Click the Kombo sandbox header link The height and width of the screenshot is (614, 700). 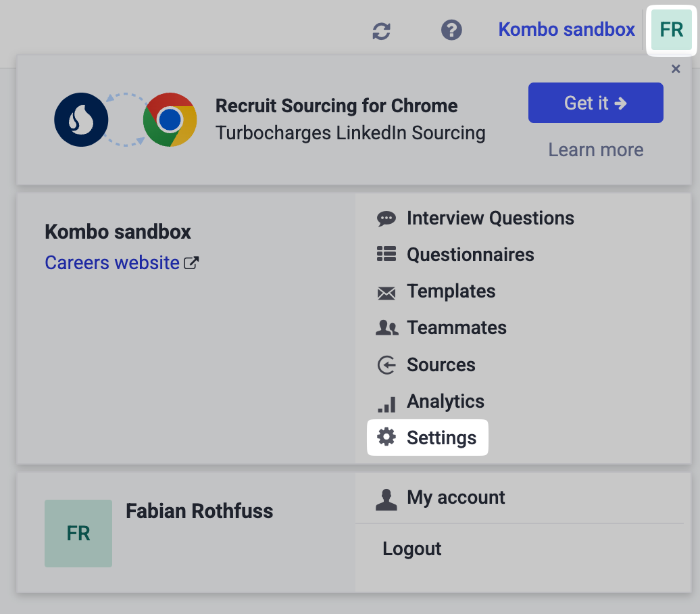coord(566,30)
